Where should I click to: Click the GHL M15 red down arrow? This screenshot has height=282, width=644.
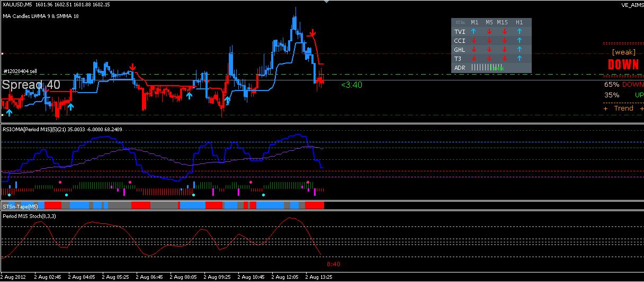[x=504, y=50]
